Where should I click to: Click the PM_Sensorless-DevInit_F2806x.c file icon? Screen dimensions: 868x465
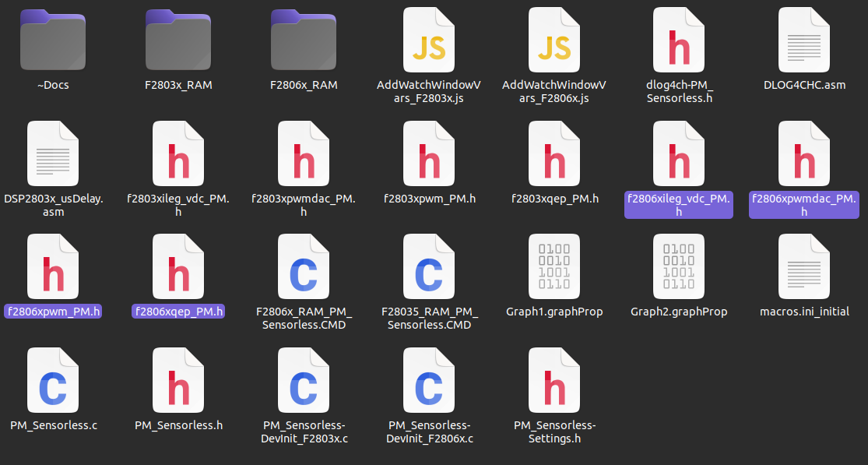(x=428, y=381)
